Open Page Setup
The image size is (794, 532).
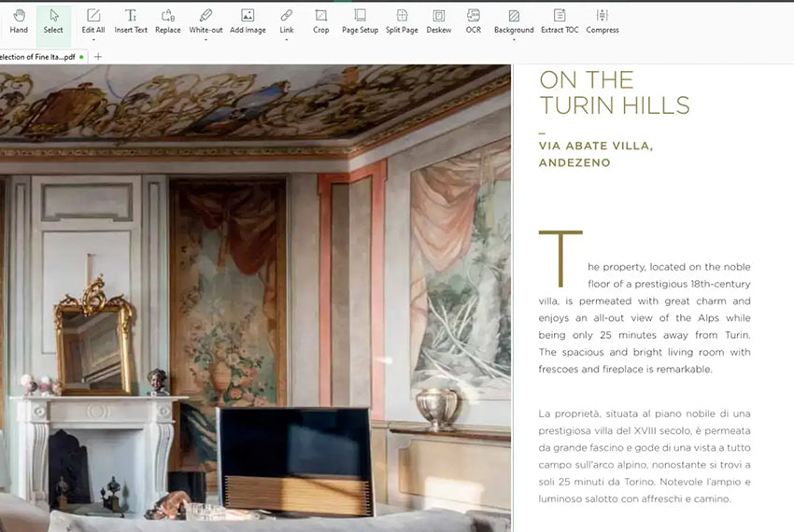[360, 21]
